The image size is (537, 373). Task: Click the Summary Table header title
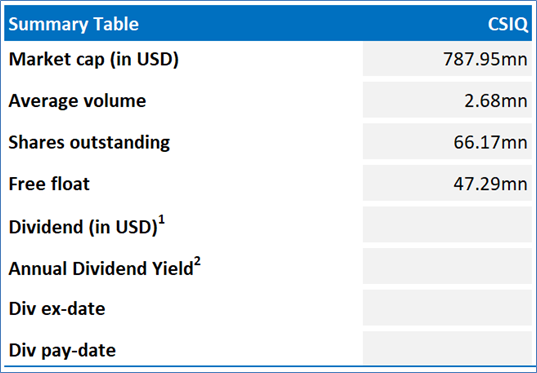click(x=73, y=24)
